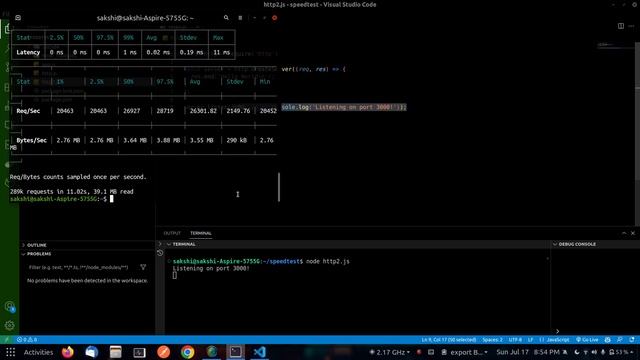
Task: Open the export B... indicator dropdown
Action: click(465, 352)
